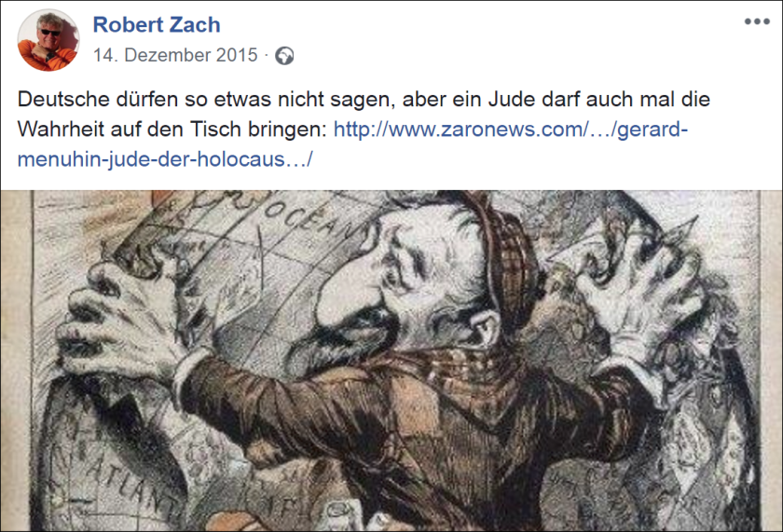Expand the post actions via ellipsis
783x532 pixels.
tap(757, 21)
